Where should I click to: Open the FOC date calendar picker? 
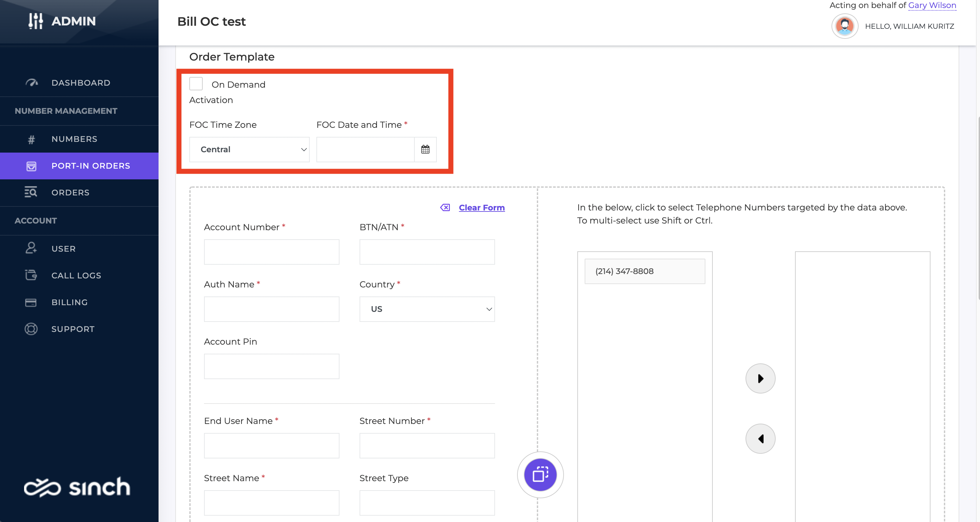click(x=425, y=150)
